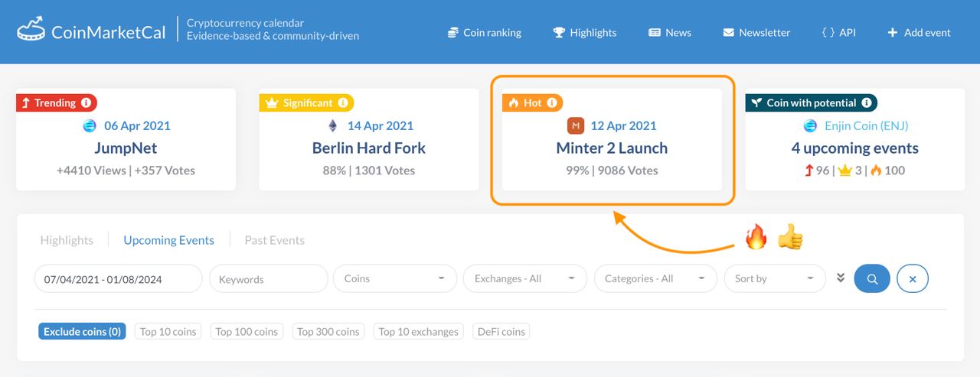Click Enjin icon next to Enjin Coin (ENJ)

810,125
